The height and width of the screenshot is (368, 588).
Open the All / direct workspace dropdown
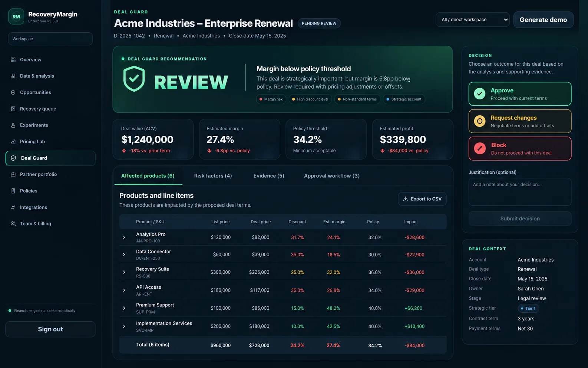coord(473,20)
